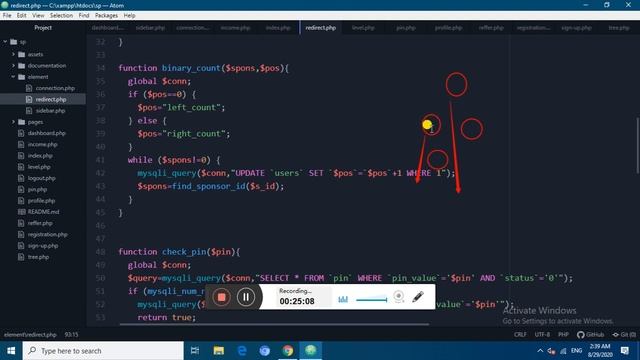This screenshot has height=360, width=640.
Task: Open connection.php in the tree view
Action: [x=55, y=88]
